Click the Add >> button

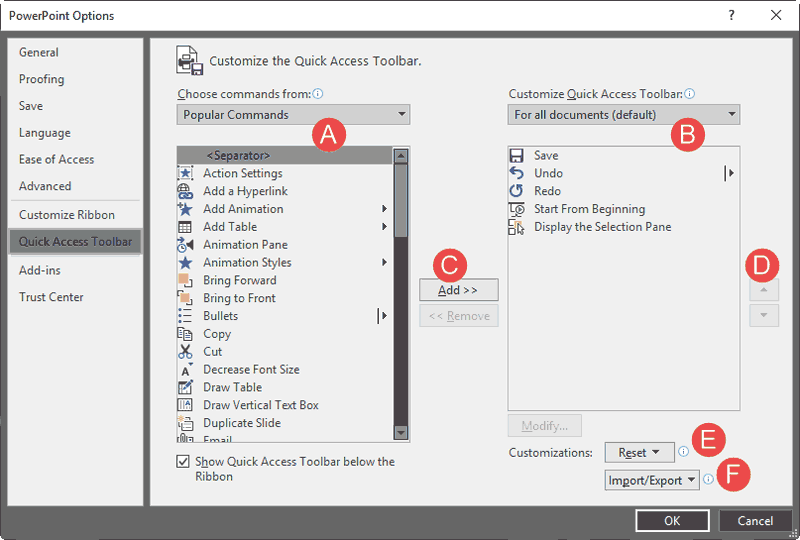pos(459,290)
